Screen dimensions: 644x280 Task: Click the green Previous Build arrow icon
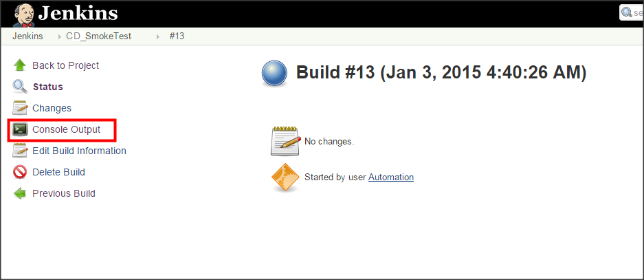20,193
